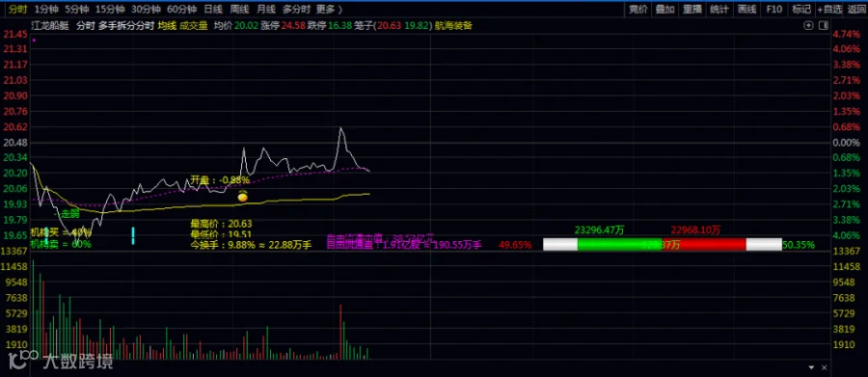
Task: Add stock via +自选 button
Action: [x=829, y=9]
